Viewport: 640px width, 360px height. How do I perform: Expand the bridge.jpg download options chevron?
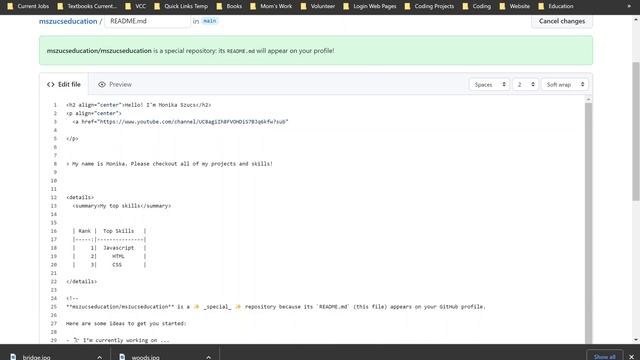tap(100, 357)
